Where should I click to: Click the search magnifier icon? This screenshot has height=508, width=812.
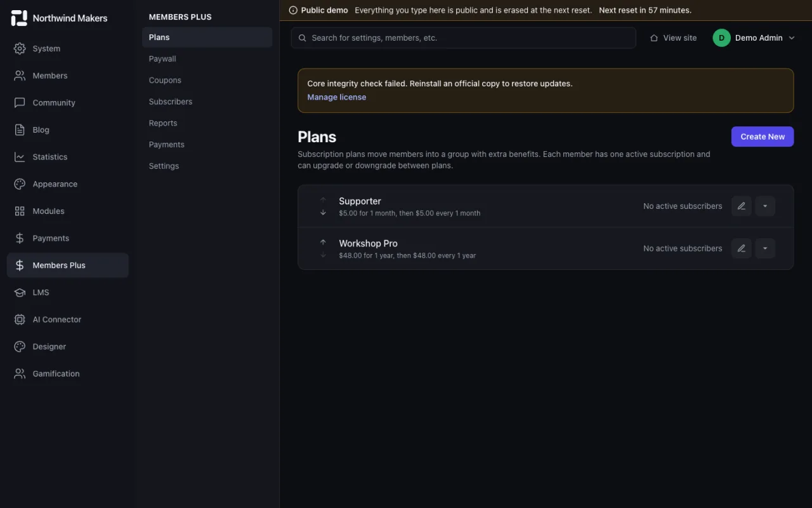[x=303, y=38]
